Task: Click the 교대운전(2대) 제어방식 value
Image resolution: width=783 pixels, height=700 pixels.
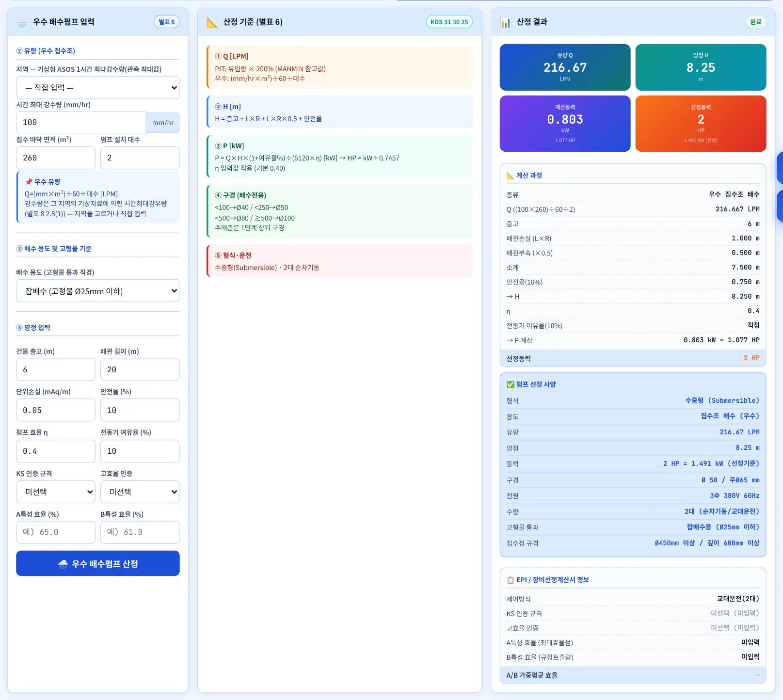Action: click(738, 599)
